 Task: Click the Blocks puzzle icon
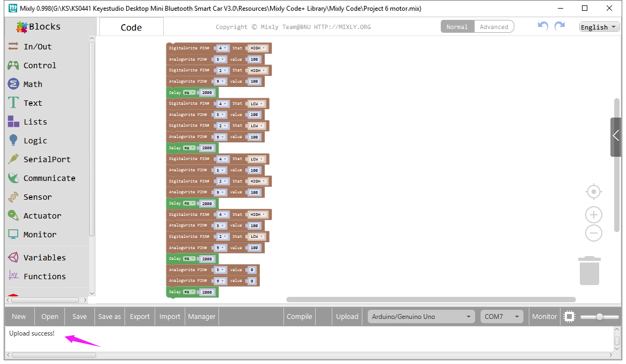[x=21, y=27]
